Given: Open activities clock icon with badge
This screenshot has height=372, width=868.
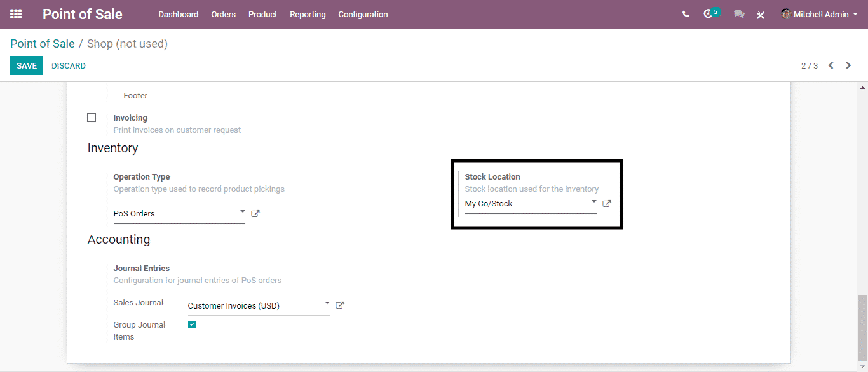Looking at the screenshot, I should click(x=709, y=14).
